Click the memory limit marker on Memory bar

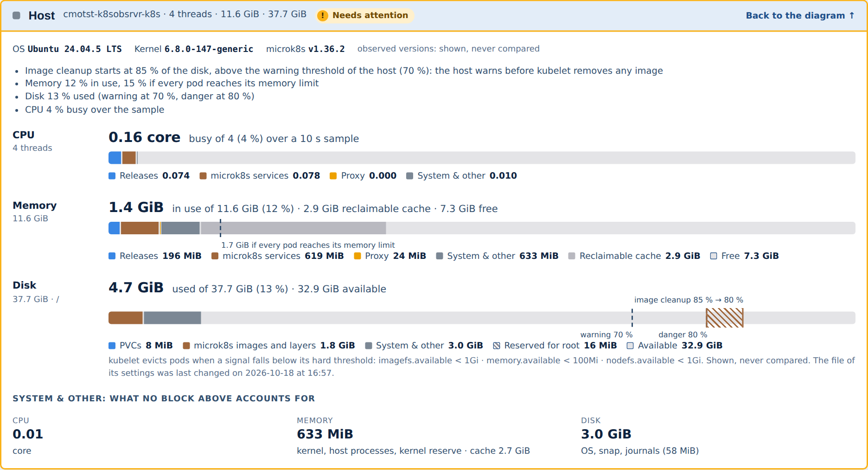click(220, 228)
